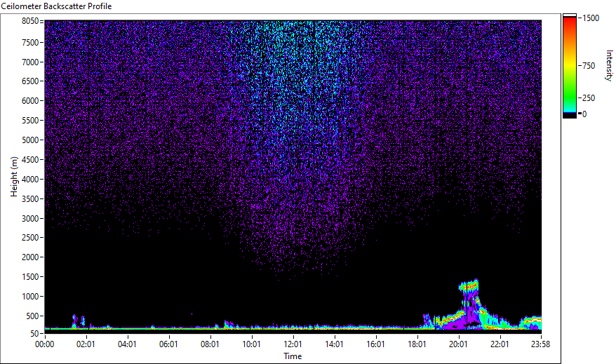Click the 18:01 time axis label
Screen dimensions: 616x364
[x=417, y=344]
